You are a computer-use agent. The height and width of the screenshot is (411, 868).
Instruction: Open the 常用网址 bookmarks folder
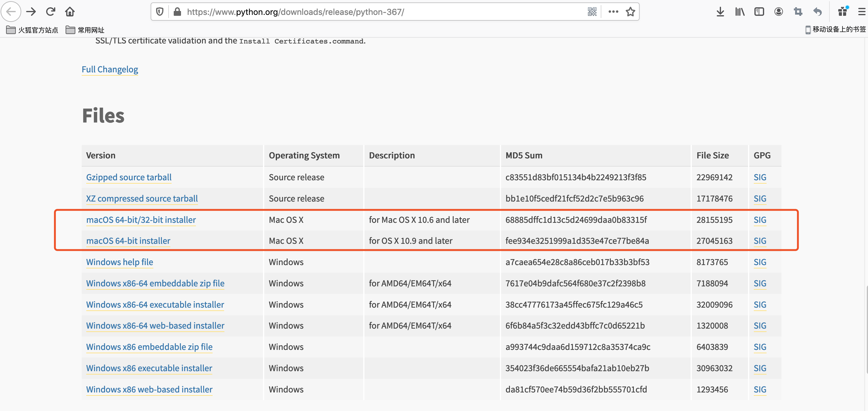click(85, 30)
